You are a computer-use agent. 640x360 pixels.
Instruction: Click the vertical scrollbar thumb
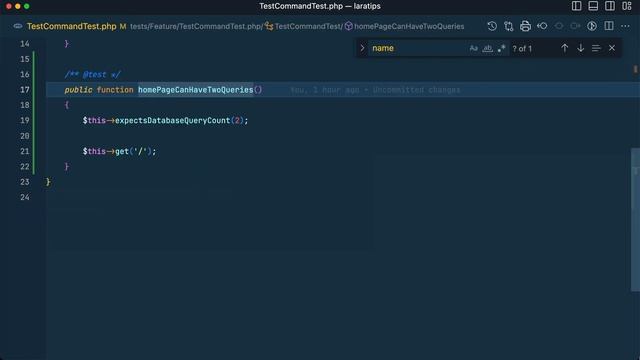635,220
